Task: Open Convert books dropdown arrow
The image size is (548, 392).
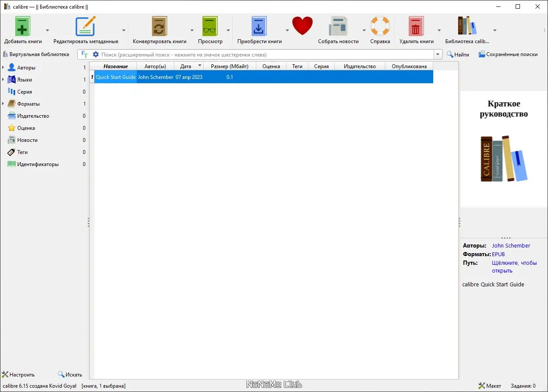Action: point(192,30)
